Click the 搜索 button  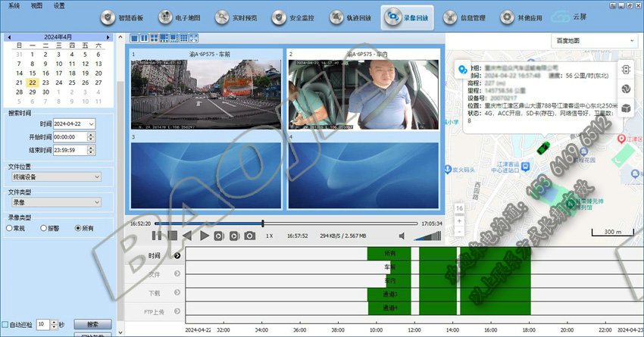coord(92,324)
